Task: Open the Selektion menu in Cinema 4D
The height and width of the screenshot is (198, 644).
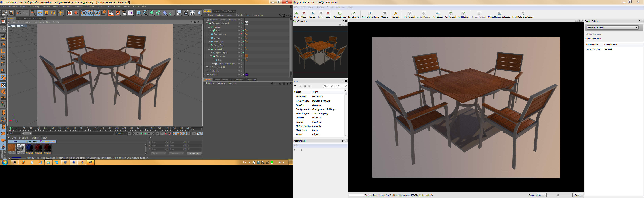Action: tap(46, 7)
